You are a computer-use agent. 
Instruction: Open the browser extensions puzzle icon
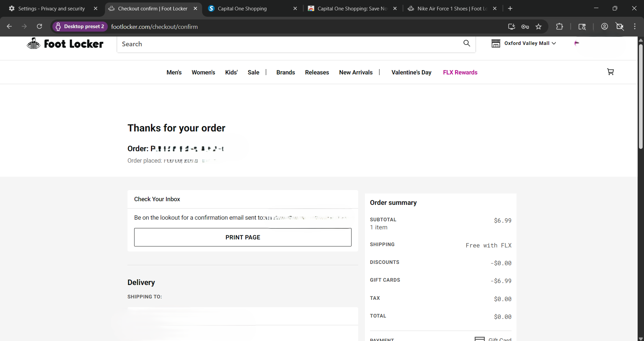(x=559, y=26)
